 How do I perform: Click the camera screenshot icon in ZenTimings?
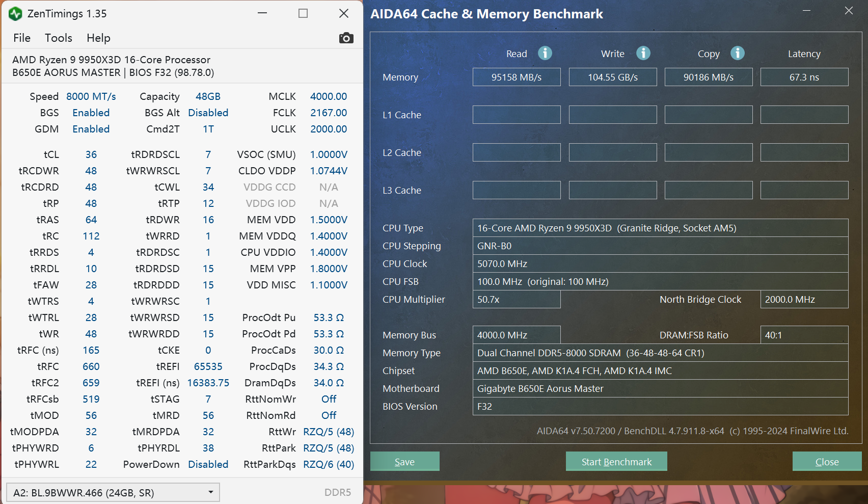tap(346, 38)
